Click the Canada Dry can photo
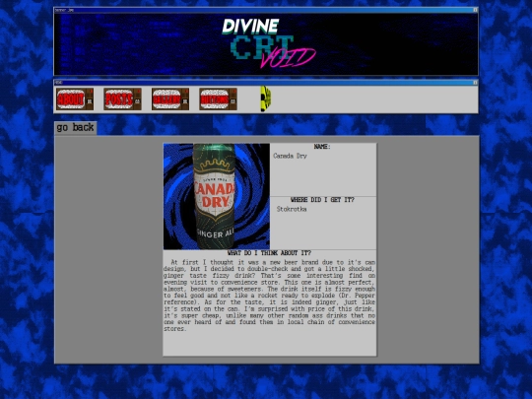Image resolution: width=532 pixels, height=399 pixels. pyautogui.click(x=217, y=196)
